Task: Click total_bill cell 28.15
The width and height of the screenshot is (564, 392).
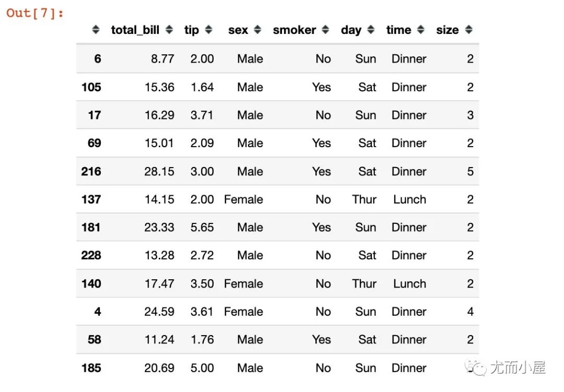Action: tap(159, 171)
